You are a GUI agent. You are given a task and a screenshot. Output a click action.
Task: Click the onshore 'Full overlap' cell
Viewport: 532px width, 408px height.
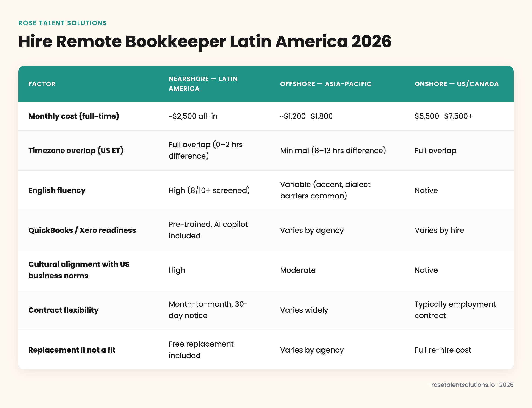[x=435, y=151]
